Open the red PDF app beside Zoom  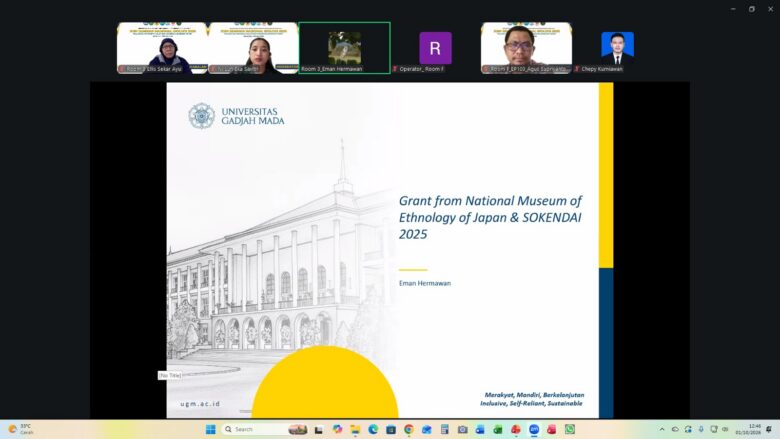[x=552, y=429]
